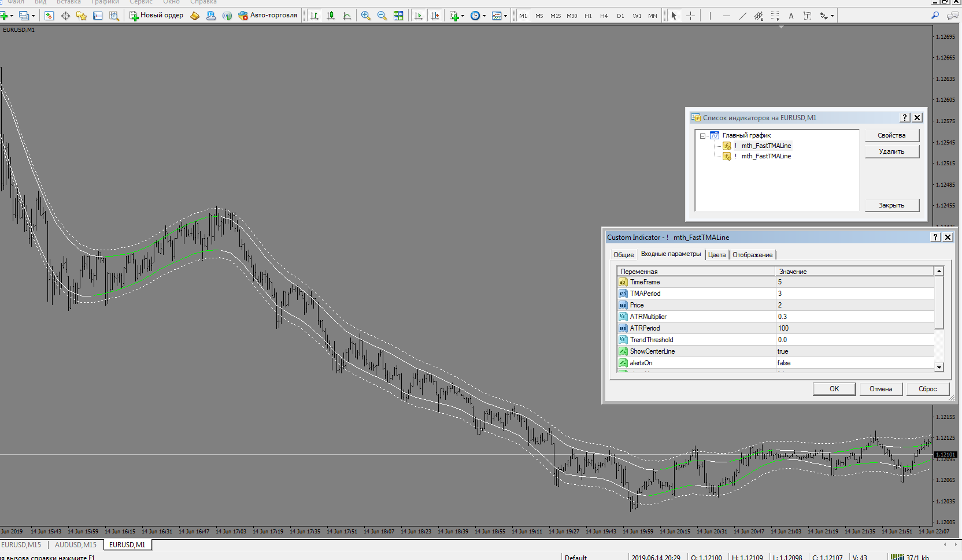Select the trendline drawing tool
The width and height of the screenshot is (962, 560).
coord(742,16)
